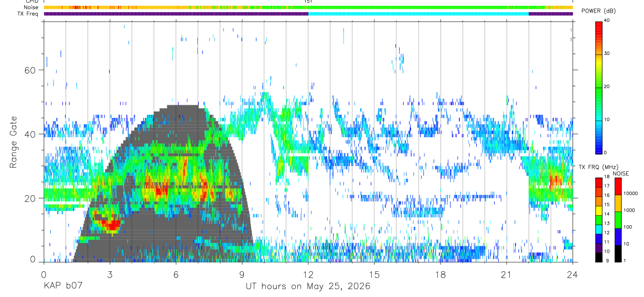Viewport: 644px width, 297px height.
Task: Select the 30 tick on power colorbar
Action: pos(607,53)
